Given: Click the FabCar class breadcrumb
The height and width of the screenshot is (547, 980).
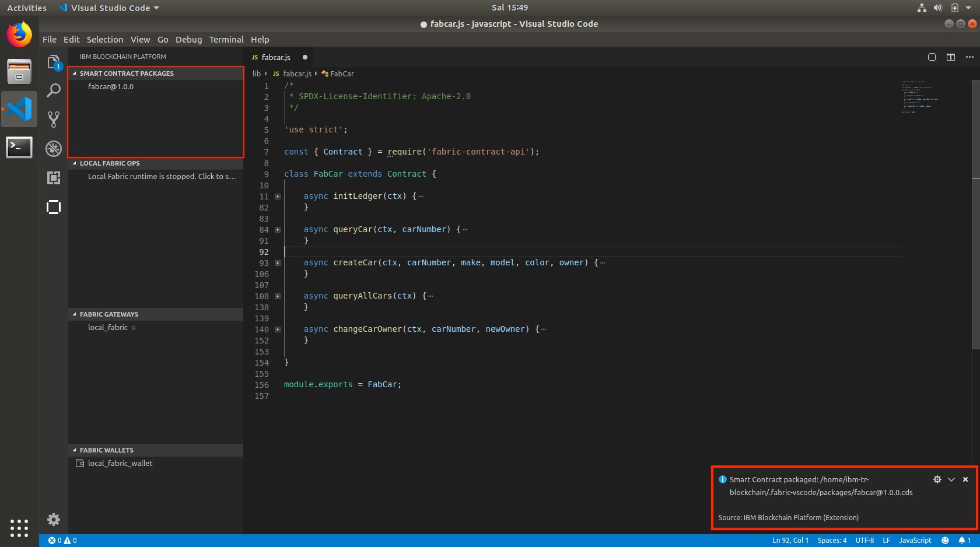Looking at the screenshot, I should click(x=338, y=73).
